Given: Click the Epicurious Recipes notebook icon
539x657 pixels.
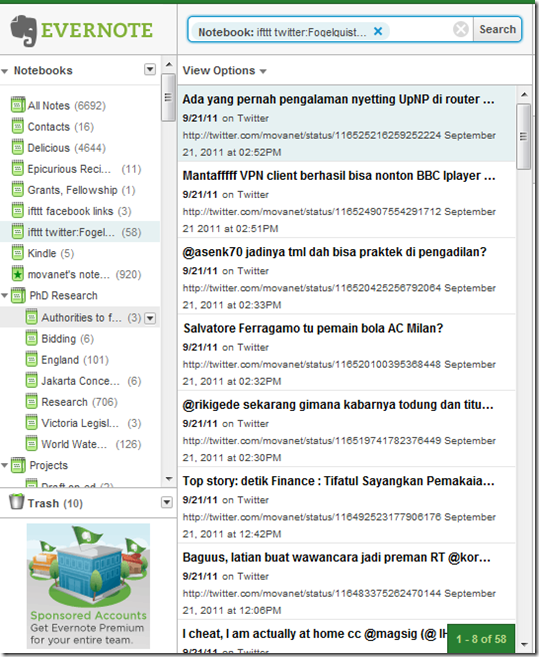Looking at the screenshot, I should [x=18, y=168].
